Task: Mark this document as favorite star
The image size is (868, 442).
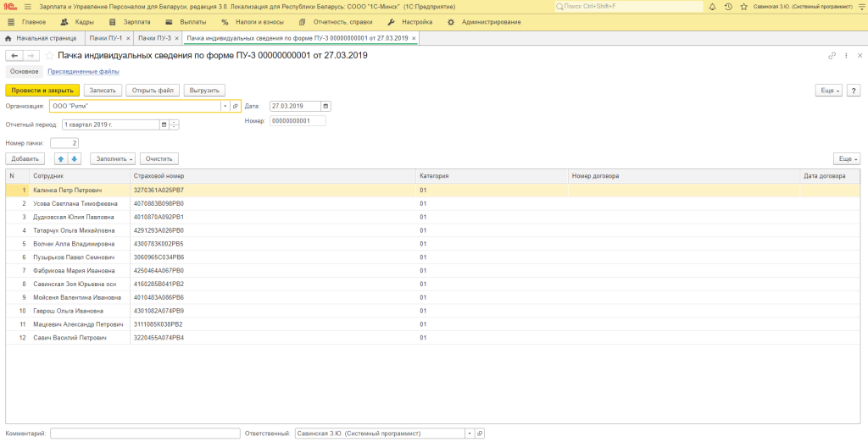Action: [x=49, y=55]
